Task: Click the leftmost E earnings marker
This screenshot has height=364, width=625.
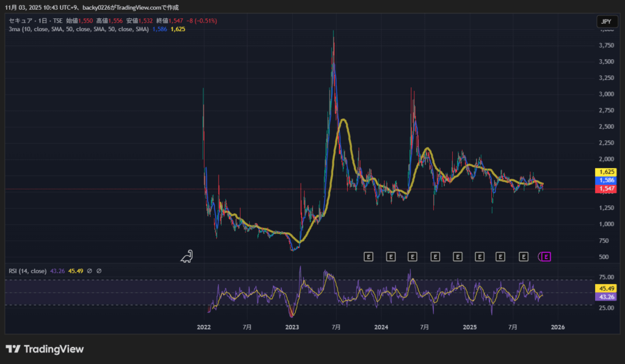Action: coord(368,257)
